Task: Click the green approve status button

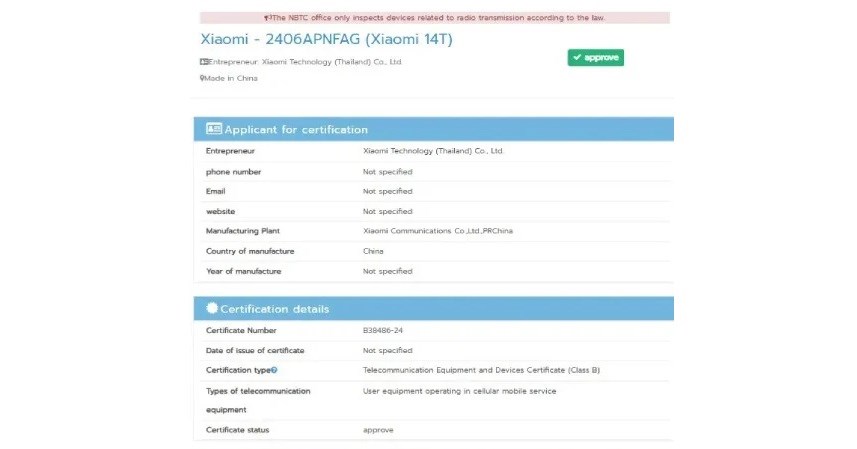Action: 595,57
